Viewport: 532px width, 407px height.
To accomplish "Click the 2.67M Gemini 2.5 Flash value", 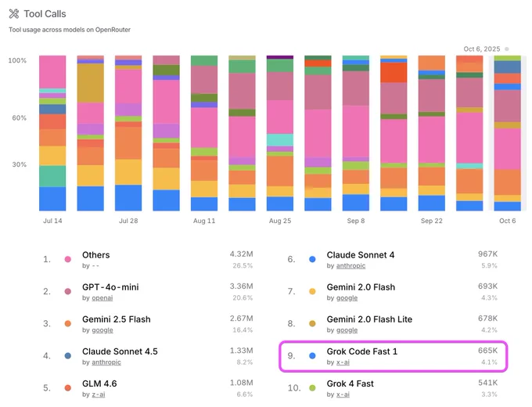I will [x=241, y=319].
